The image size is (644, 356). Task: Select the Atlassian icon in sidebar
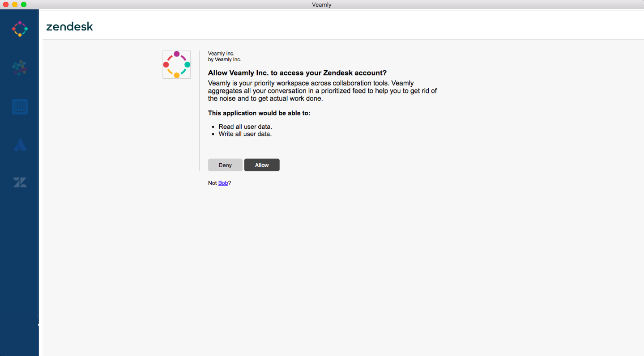[20, 144]
